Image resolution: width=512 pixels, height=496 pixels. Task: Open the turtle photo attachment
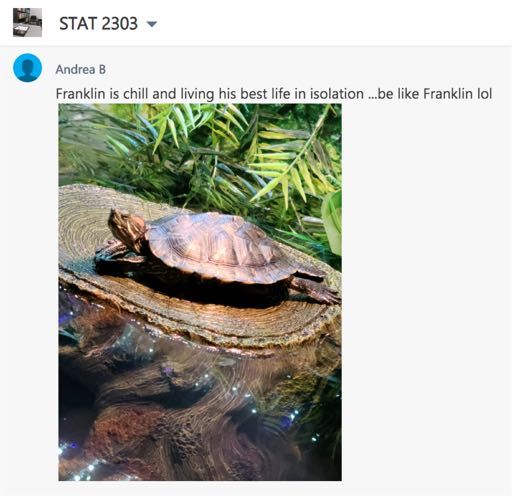(200, 292)
